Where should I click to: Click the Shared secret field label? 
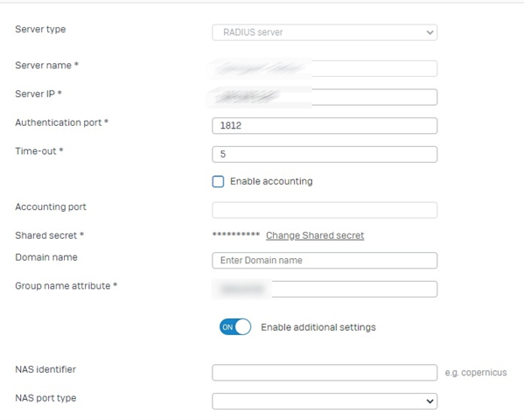pos(49,235)
